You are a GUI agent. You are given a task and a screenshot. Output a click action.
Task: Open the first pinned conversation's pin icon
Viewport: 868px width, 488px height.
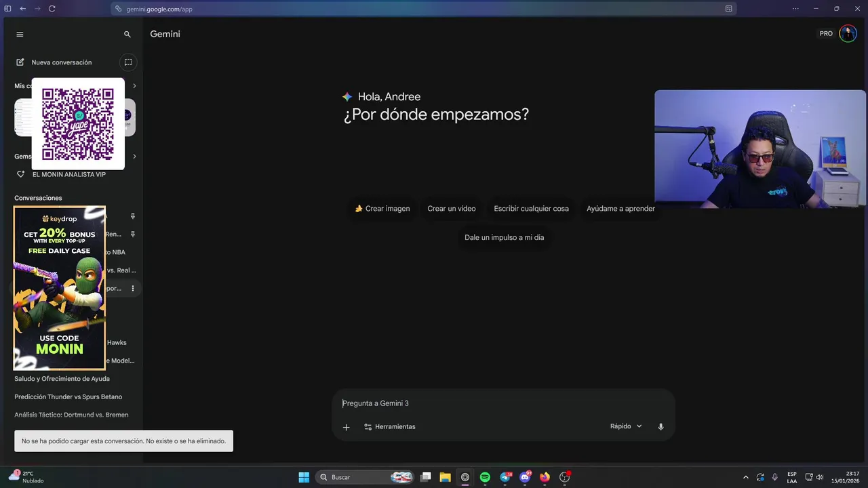pos(133,216)
